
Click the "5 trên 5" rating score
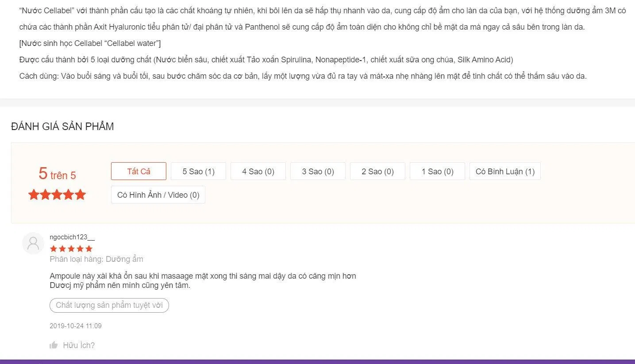click(x=57, y=174)
